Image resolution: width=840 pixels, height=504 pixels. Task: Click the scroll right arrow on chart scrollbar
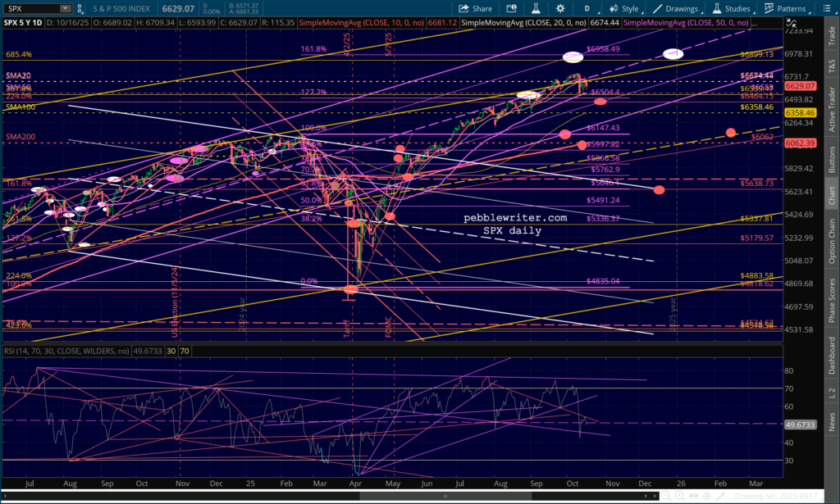pos(655,496)
